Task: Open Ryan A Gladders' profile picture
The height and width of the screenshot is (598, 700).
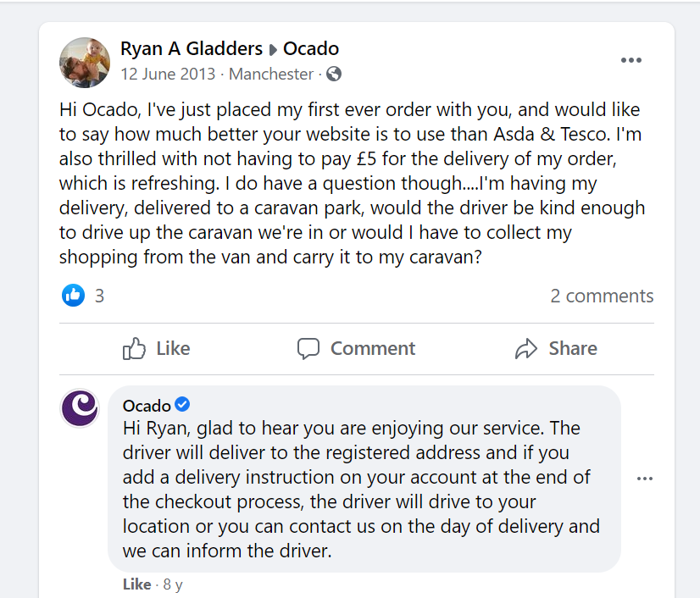Action: (x=84, y=62)
